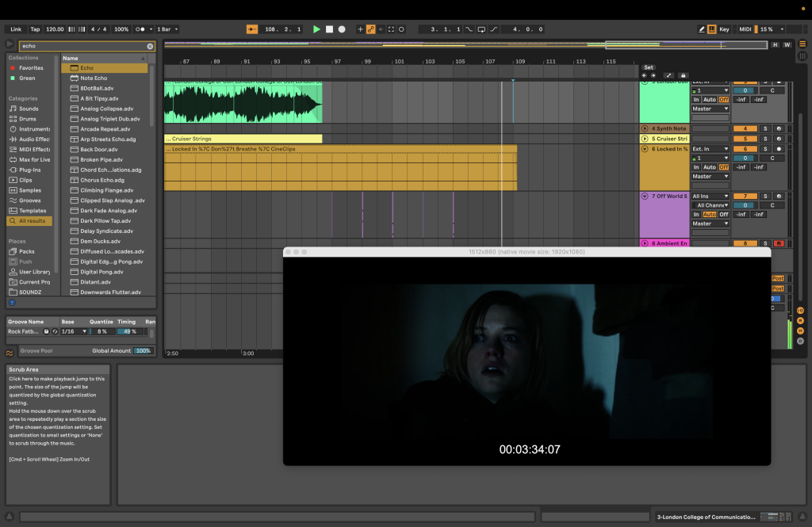
Task: Select Digital Pong.adv preset
Action: 101,272
